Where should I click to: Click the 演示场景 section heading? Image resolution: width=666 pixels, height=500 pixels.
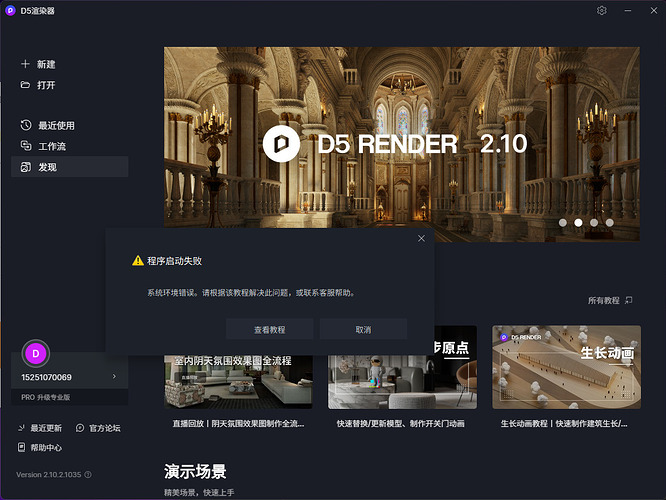click(195, 472)
